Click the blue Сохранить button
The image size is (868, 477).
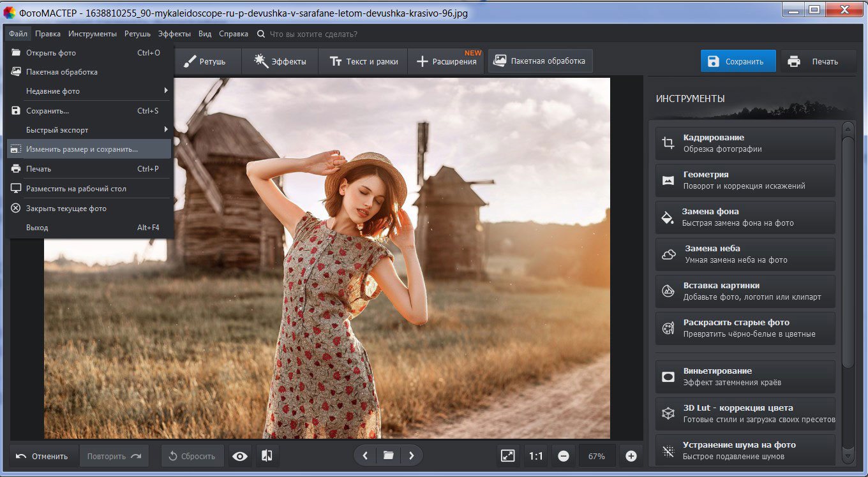[738, 61]
